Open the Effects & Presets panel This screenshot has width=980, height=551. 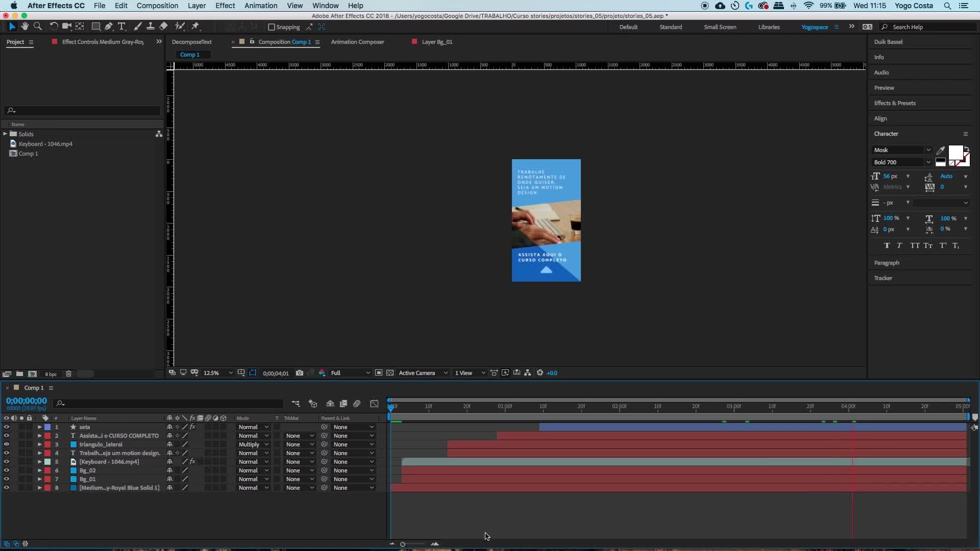[895, 103]
